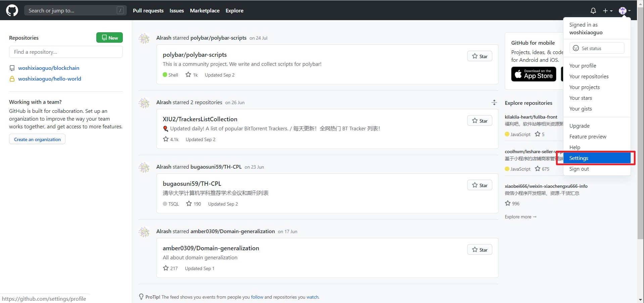This screenshot has height=303, width=644.
Task: Open TH-CPL stargazers count 190
Action: (194, 204)
